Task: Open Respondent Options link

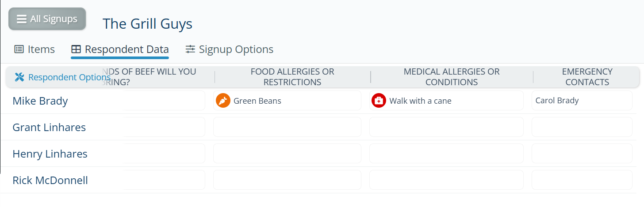Action: click(69, 77)
